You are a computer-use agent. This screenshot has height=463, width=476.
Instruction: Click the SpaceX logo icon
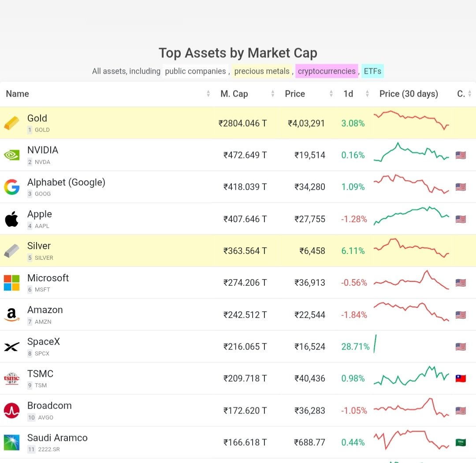(x=11, y=347)
